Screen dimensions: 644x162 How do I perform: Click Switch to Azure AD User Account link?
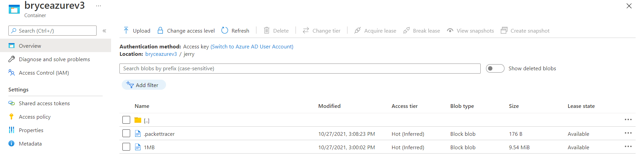point(252,46)
